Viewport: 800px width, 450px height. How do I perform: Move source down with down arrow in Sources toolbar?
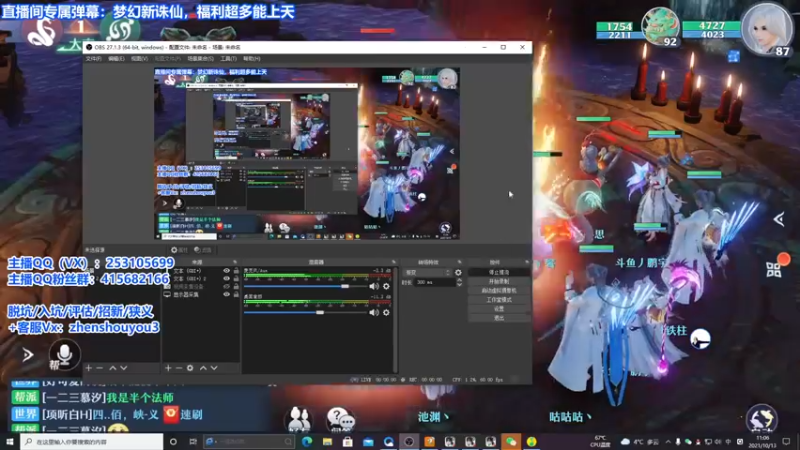(x=214, y=367)
